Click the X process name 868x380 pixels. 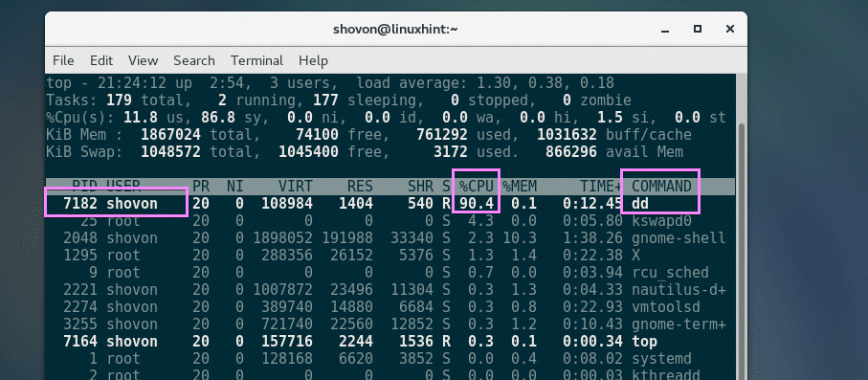click(x=636, y=256)
